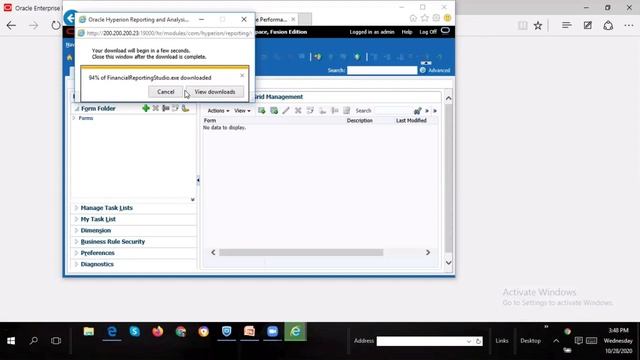The height and width of the screenshot is (360, 640).
Task: Delete the form folder using X icon
Action: click(x=156, y=108)
